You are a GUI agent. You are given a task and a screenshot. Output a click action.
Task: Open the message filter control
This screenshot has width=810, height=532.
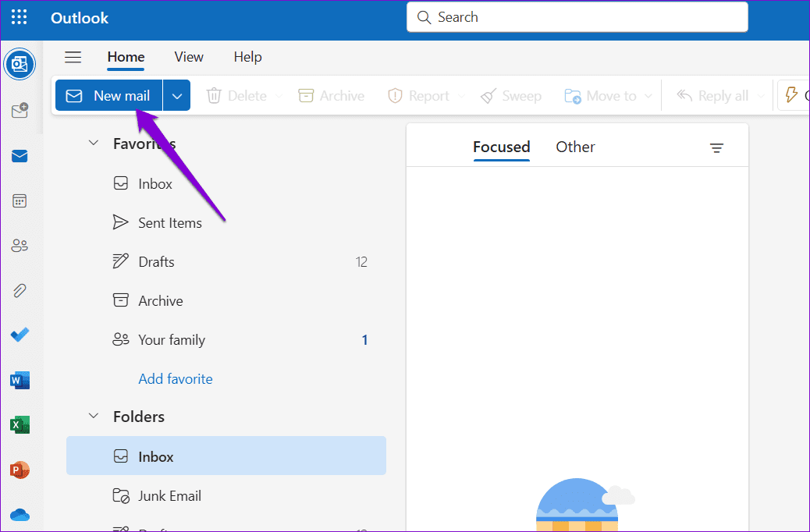click(717, 147)
